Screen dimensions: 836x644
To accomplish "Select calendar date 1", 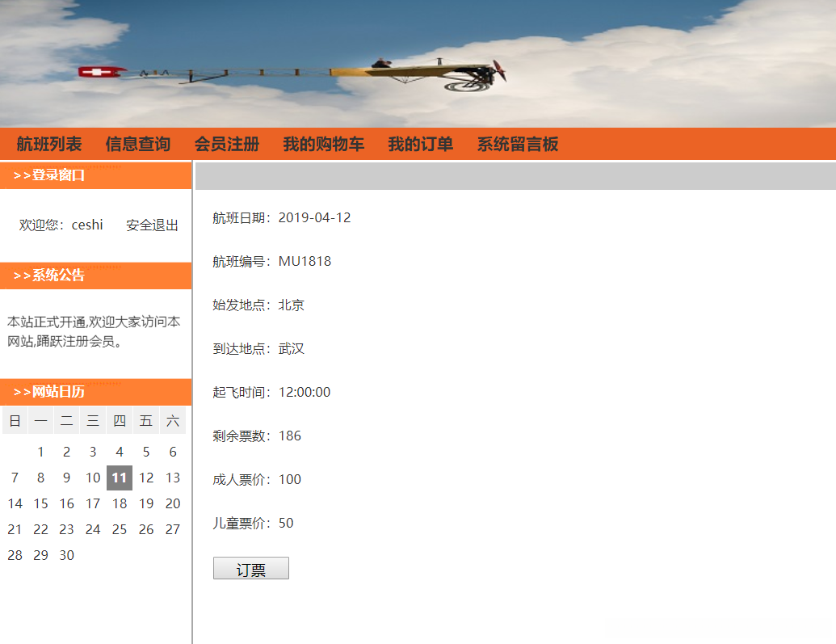I will coord(40,452).
